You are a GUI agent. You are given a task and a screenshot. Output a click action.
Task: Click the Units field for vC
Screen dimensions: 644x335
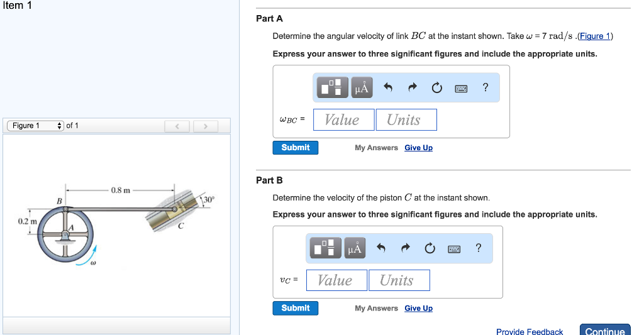click(399, 280)
